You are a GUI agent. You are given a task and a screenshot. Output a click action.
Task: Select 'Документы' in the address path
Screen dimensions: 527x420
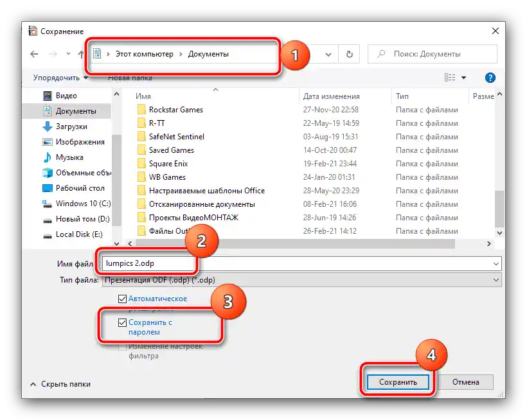tap(208, 54)
